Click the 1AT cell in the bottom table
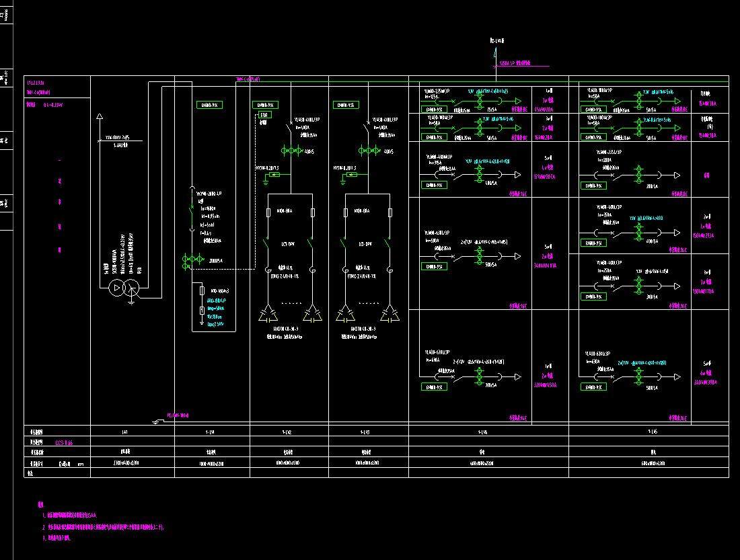The width and height of the screenshot is (740, 560). tap(125, 432)
